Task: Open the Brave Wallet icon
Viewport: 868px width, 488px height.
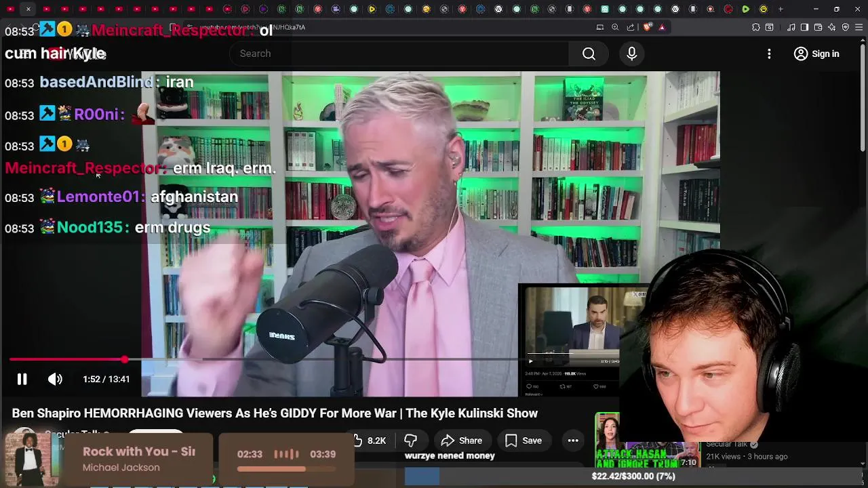Action: 818,27
